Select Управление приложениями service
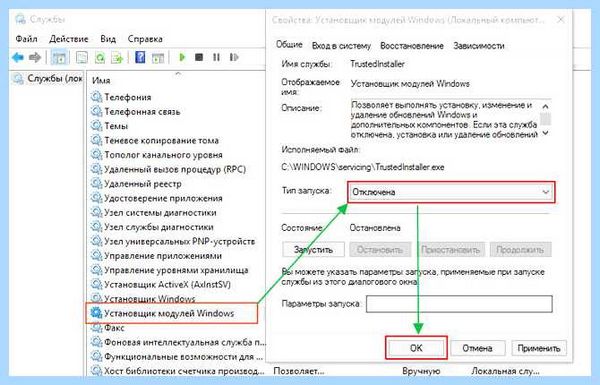The width and height of the screenshot is (600, 385). point(163,256)
